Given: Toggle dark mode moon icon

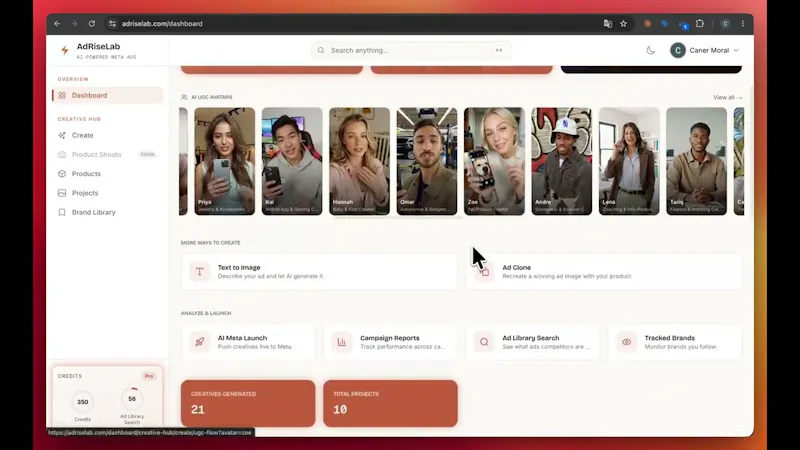Looking at the screenshot, I should pyautogui.click(x=651, y=50).
